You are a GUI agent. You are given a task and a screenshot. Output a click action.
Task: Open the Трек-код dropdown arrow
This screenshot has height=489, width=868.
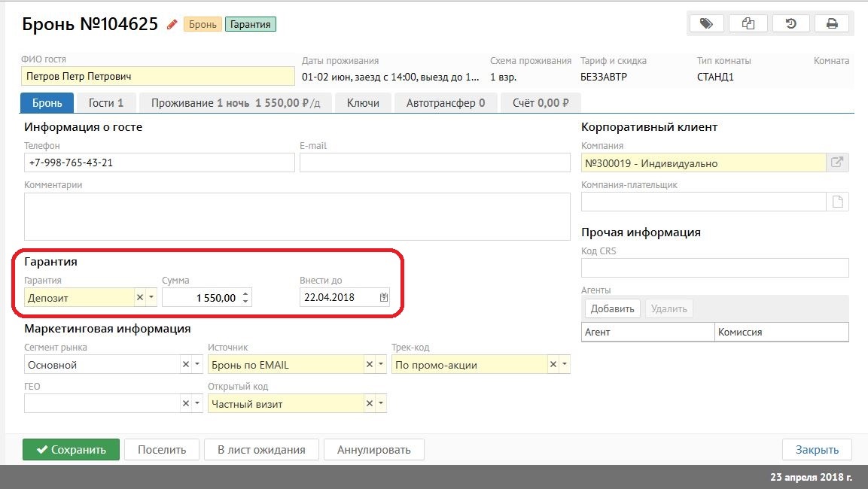(565, 365)
